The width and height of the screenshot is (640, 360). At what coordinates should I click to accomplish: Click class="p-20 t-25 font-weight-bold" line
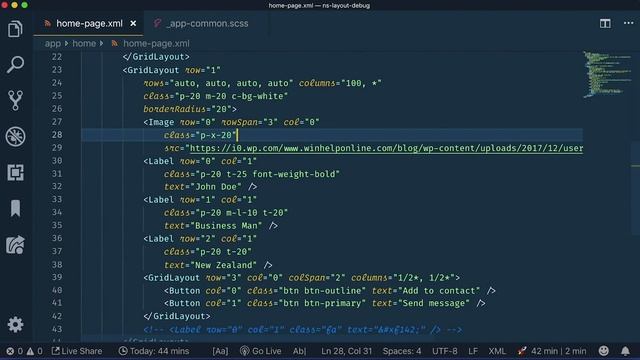pos(252,174)
